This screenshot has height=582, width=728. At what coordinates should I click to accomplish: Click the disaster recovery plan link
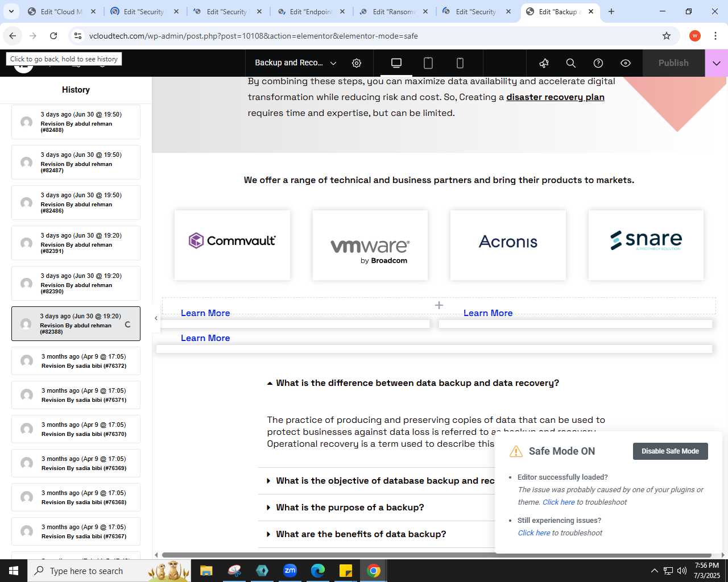tap(555, 97)
